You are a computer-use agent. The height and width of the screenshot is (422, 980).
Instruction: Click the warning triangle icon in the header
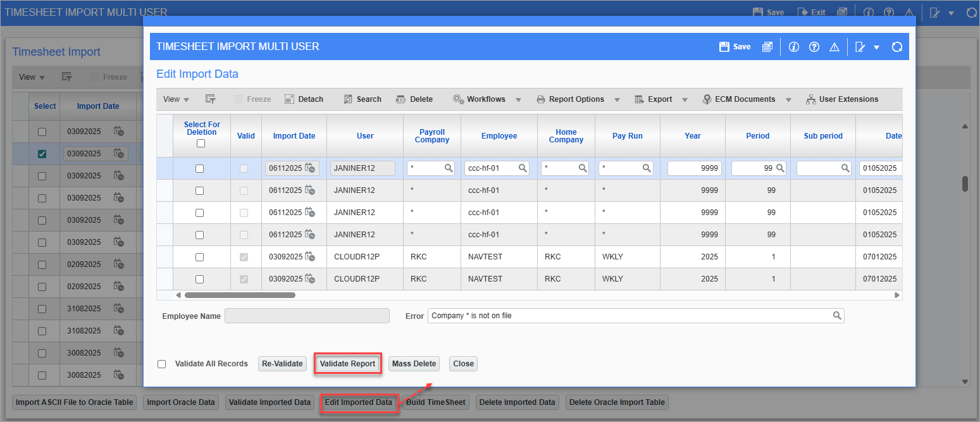click(x=834, y=46)
